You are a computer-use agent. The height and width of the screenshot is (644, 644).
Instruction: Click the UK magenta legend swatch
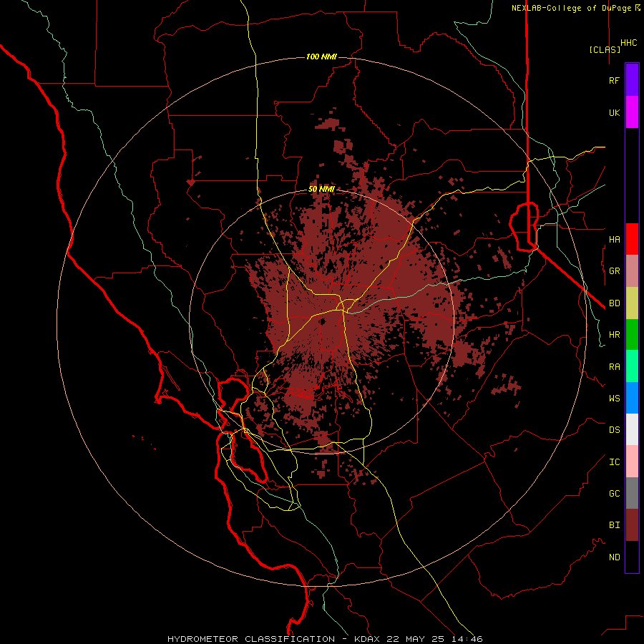[632, 112]
